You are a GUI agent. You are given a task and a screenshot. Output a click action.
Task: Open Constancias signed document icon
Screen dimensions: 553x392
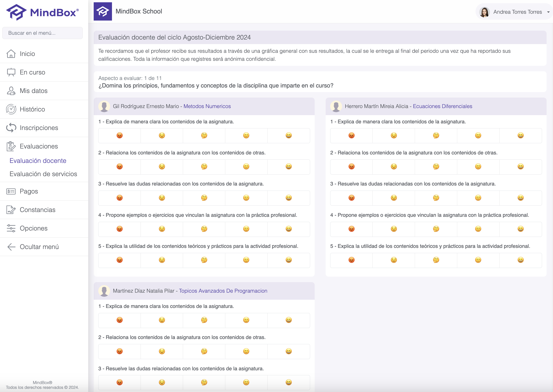[x=11, y=210]
